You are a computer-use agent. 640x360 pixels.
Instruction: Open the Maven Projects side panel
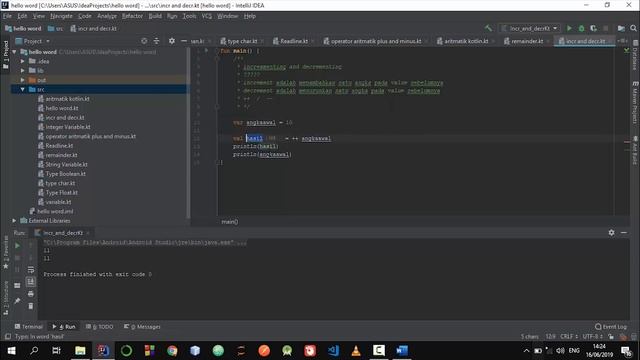pyautogui.click(x=635, y=102)
